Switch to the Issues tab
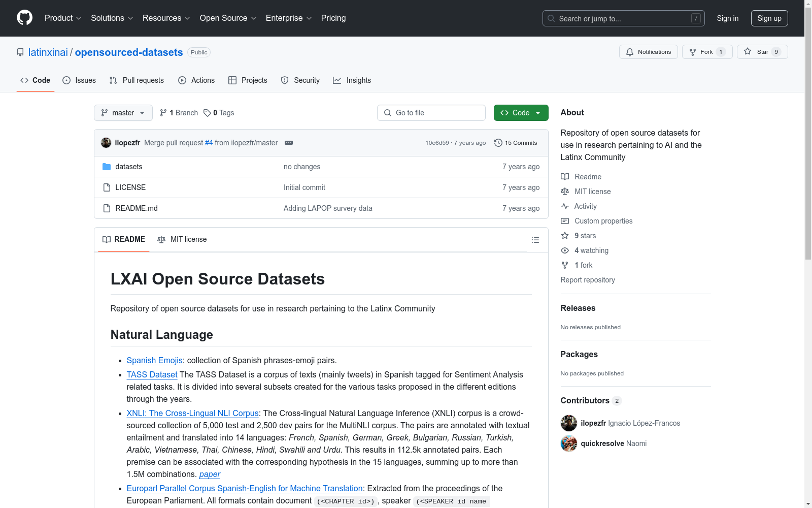This screenshot has width=812, height=508. (x=79, y=80)
